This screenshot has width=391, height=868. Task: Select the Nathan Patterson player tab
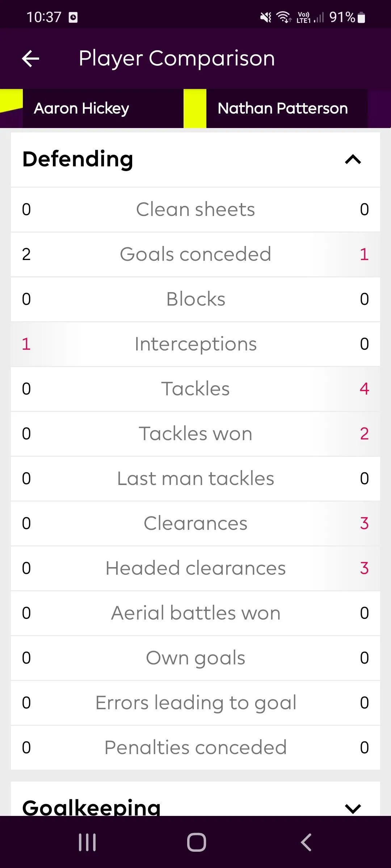[283, 109]
